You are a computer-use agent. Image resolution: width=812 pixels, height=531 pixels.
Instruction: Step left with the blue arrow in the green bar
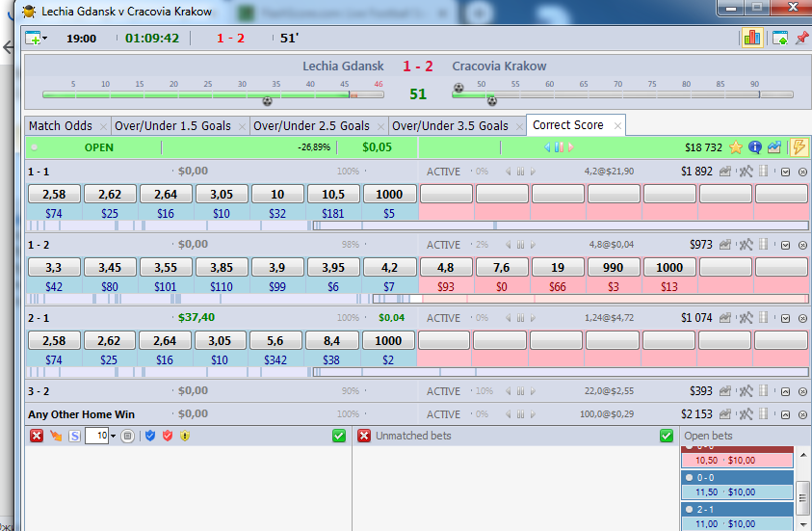[547, 147]
